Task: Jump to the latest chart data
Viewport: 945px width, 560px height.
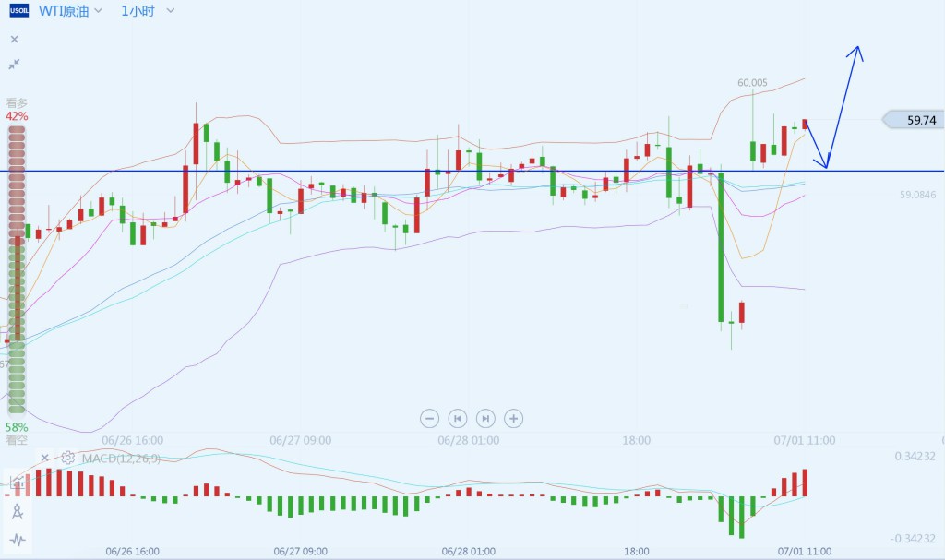Action: (x=485, y=418)
